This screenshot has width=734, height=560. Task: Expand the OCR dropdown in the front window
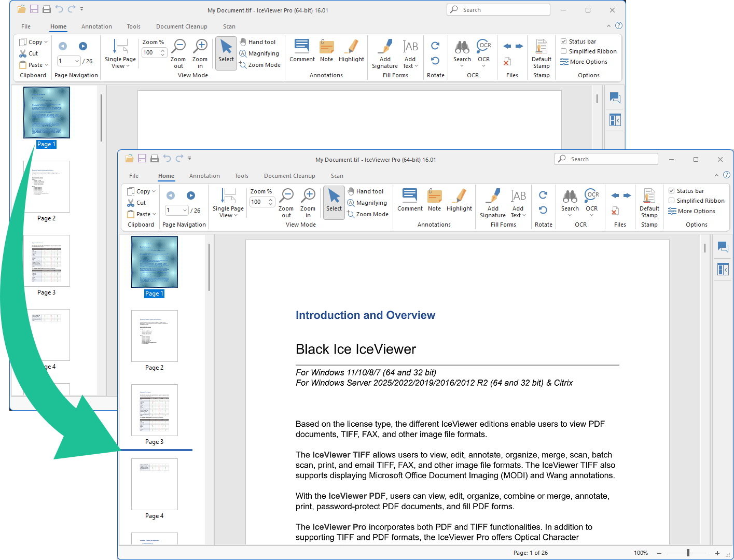591,215
